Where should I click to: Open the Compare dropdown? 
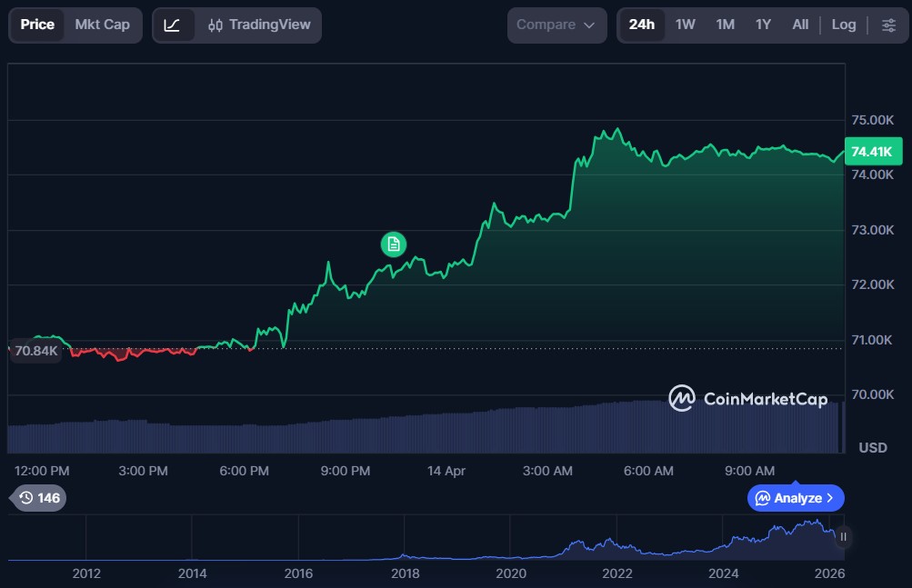[x=556, y=25]
